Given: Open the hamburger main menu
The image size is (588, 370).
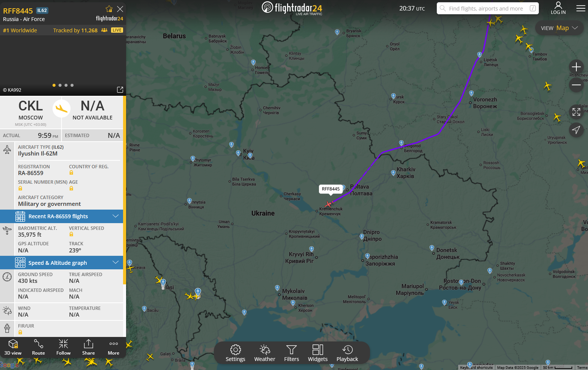Looking at the screenshot, I should tap(580, 8).
